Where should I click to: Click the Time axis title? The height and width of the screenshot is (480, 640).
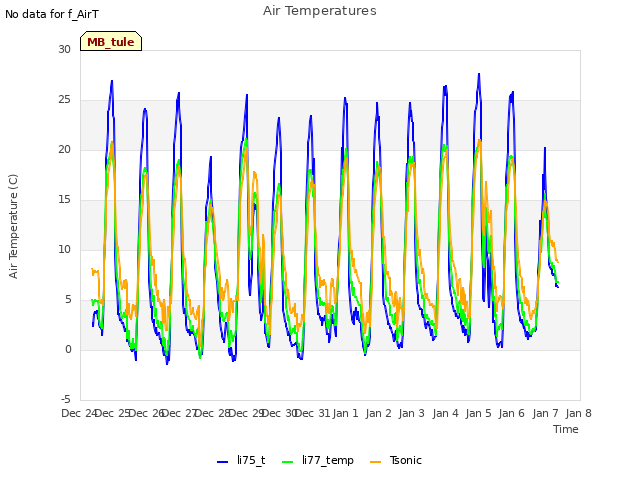coord(566,429)
